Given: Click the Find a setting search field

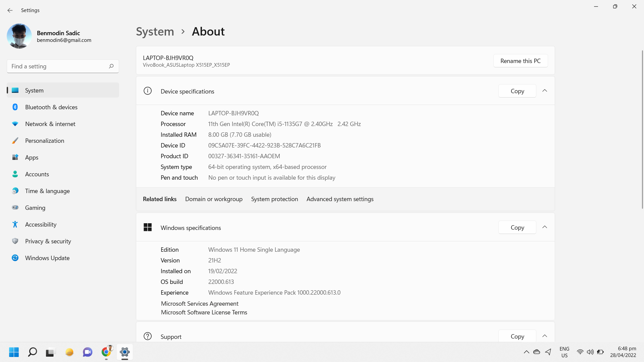Looking at the screenshot, I should (57, 66).
